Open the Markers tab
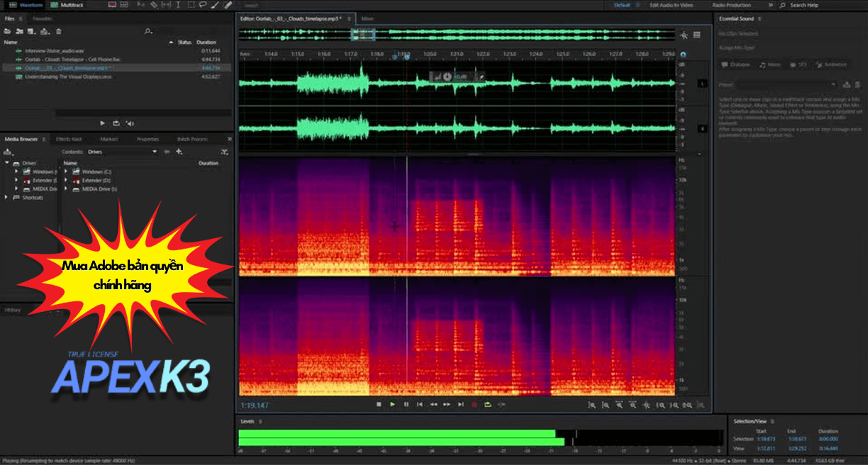868x465 pixels. tap(108, 139)
